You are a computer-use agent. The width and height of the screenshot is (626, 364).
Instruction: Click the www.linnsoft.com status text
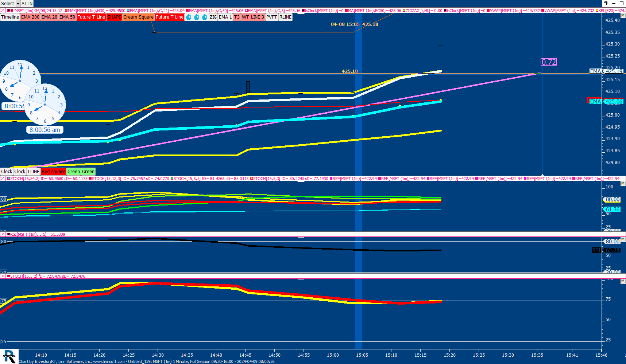(109, 361)
